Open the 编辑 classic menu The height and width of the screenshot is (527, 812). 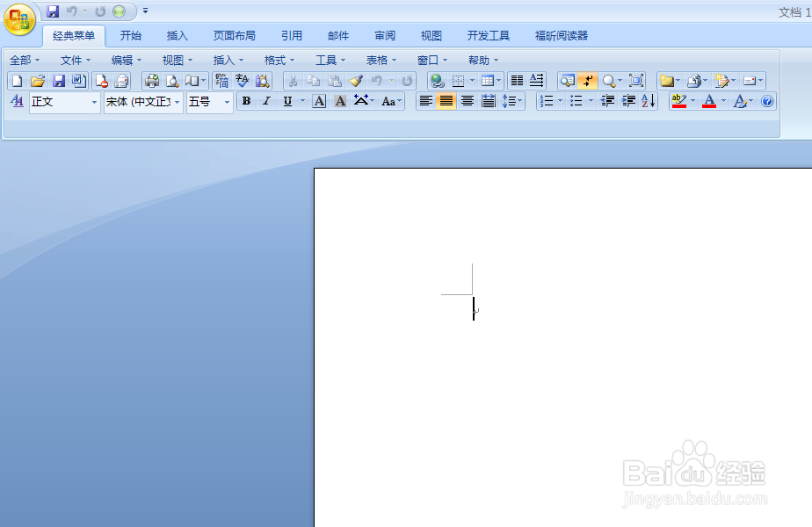[x=127, y=61]
